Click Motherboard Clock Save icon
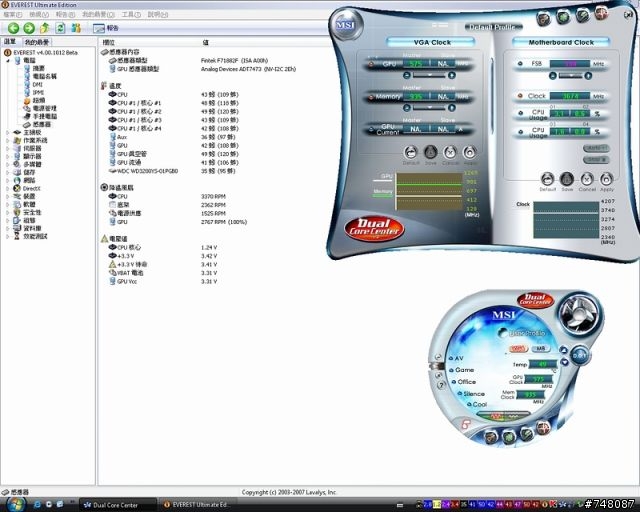 tap(567, 179)
